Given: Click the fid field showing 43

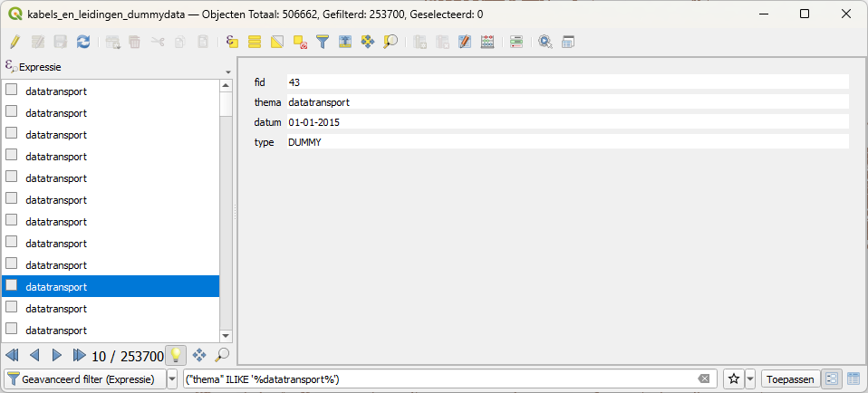Looking at the screenshot, I should (x=567, y=81).
